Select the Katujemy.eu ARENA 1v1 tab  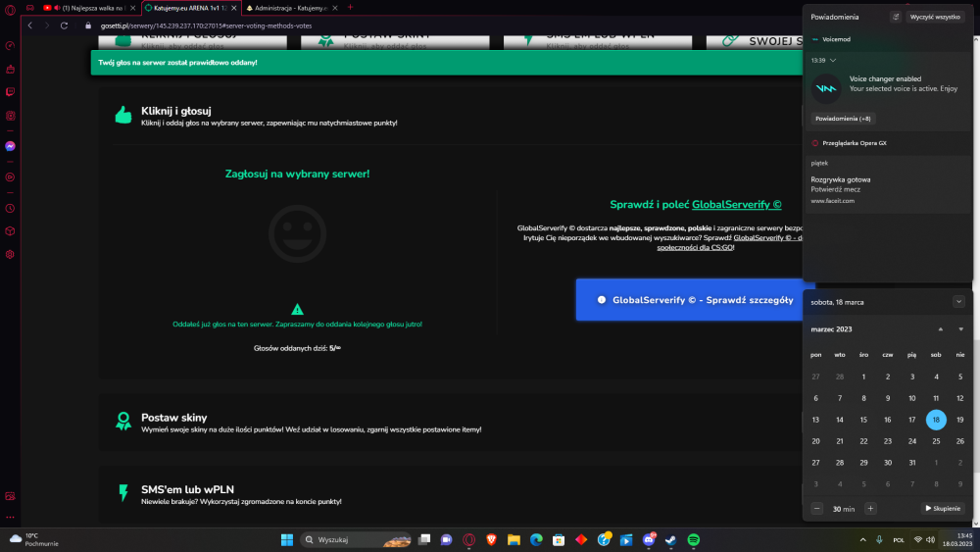point(189,8)
